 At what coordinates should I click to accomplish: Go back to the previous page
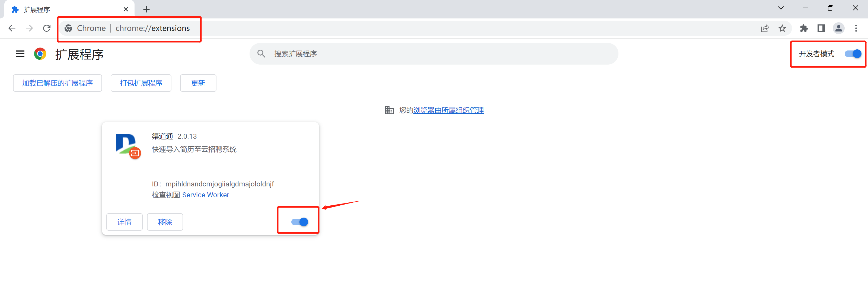[12, 28]
